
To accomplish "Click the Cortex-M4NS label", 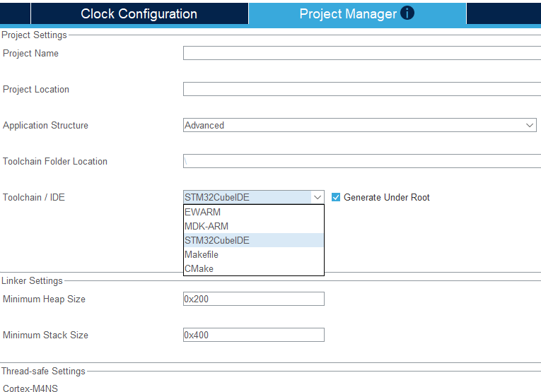I will (30, 388).
